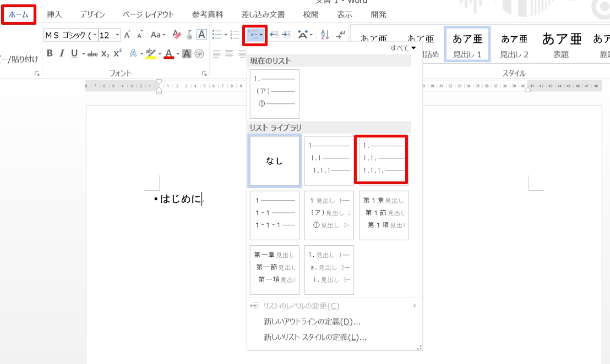
Task: Switch to the 校閲 tab
Action: (x=311, y=15)
